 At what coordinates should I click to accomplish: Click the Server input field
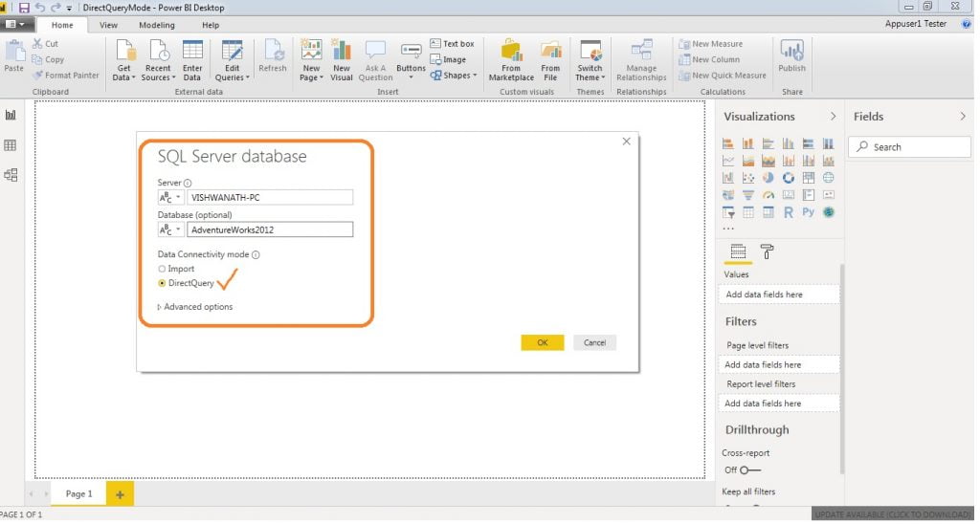pos(269,197)
